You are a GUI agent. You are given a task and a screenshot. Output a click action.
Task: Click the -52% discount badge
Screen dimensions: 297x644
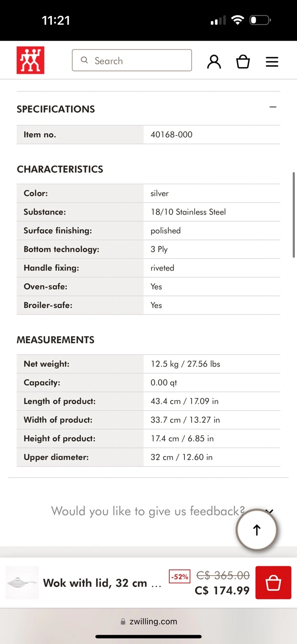(x=180, y=576)
